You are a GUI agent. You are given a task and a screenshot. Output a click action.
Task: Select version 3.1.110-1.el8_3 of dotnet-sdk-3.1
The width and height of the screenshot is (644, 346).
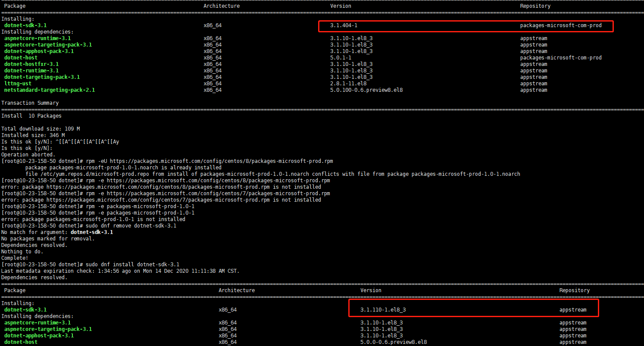point(383,310)
